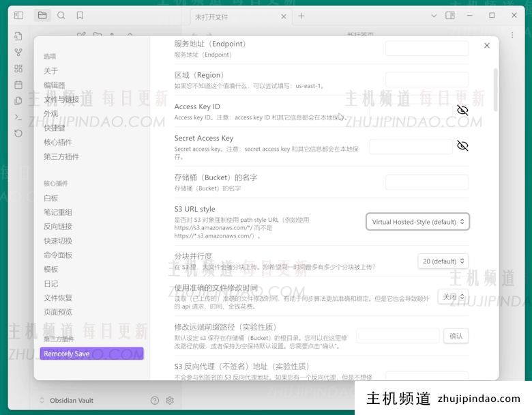Open 笔记重组 plugin settings
The image size is (532, 415).
click(x=58, y=212)
